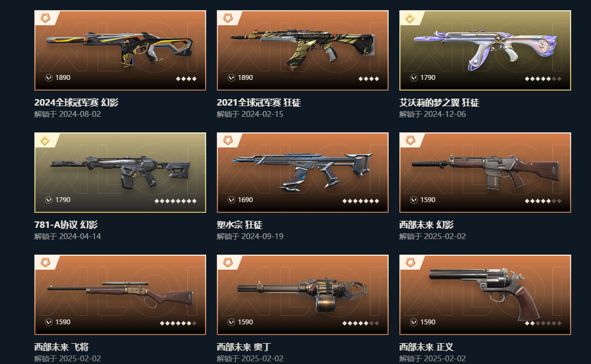Click the 西部未来 飞将 name label

[61, 347]
